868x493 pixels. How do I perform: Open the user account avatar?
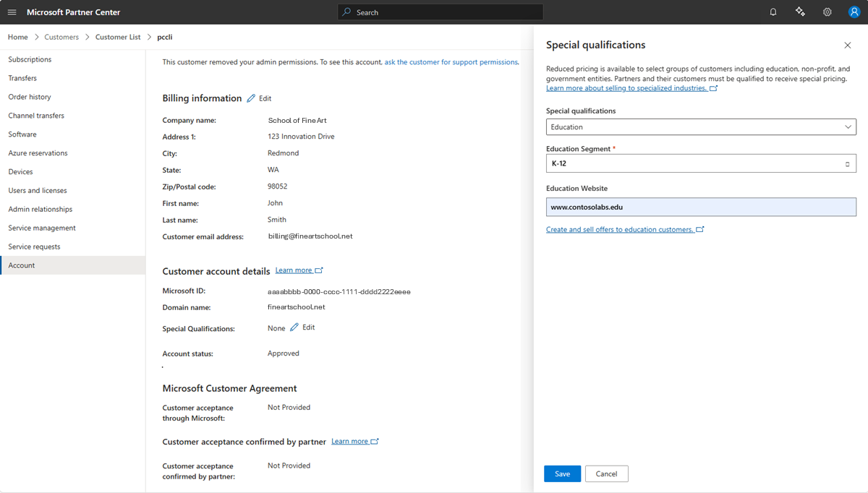[854, 12]
